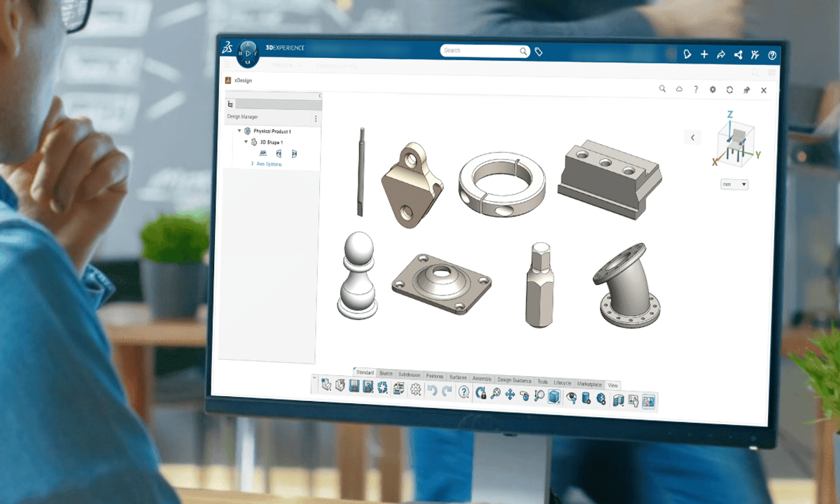This screenshot has height=504, width=840.
Task: Select the Zoom magnifier icon in the toolbar
Action: click(x=496, y=394)
